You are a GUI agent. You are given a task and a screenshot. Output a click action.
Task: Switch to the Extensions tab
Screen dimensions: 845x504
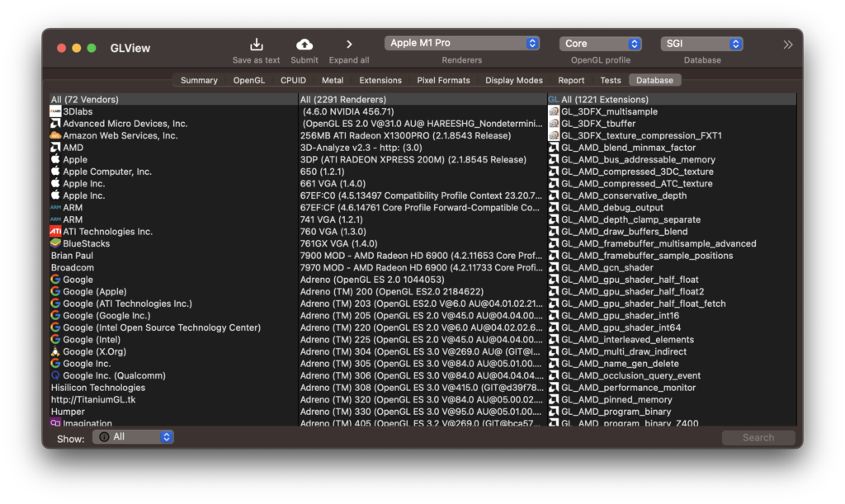(x=380, y=80)
